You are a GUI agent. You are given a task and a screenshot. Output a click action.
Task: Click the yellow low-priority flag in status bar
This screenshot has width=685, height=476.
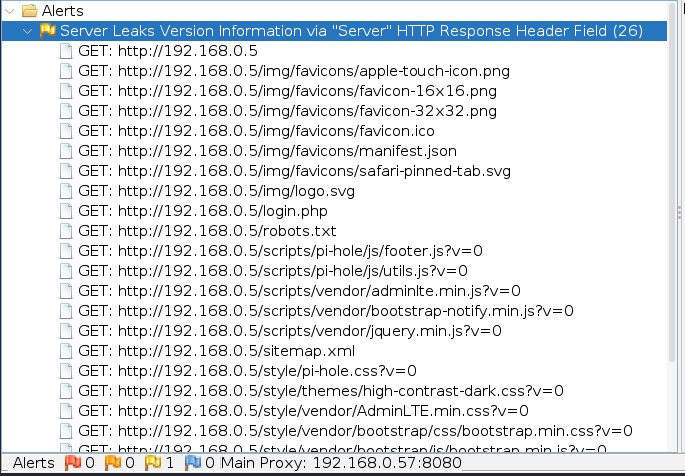pos(152,463)
